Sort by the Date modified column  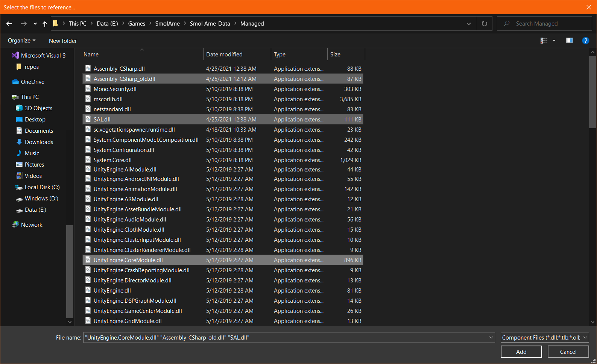(x=237, y=55)
